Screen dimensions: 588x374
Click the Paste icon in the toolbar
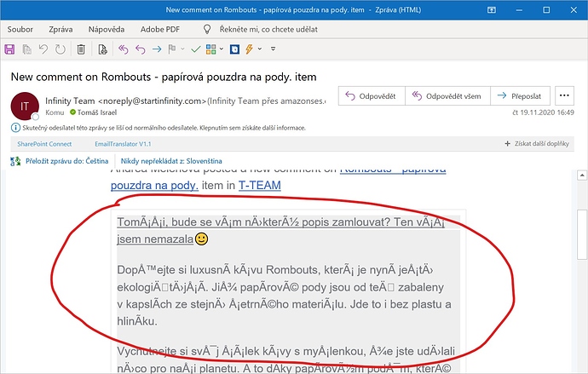pos(26,49)
